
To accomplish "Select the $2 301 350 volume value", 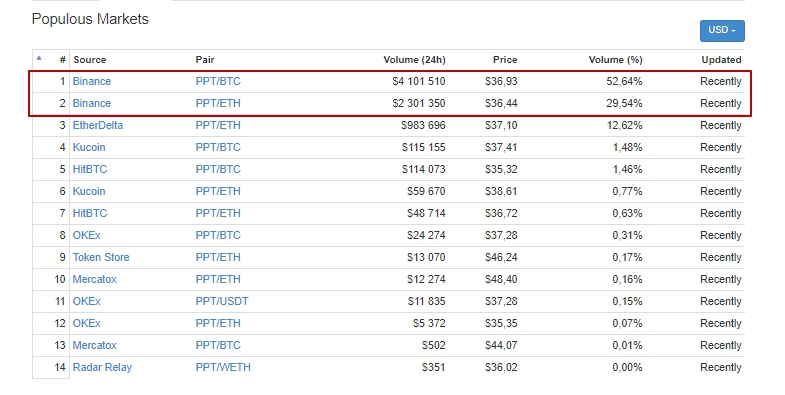I will 419,103.
